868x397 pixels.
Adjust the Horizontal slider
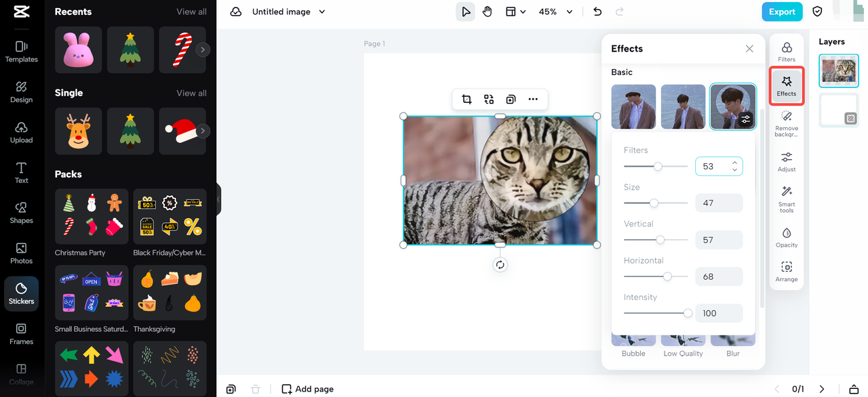(655, 276)
